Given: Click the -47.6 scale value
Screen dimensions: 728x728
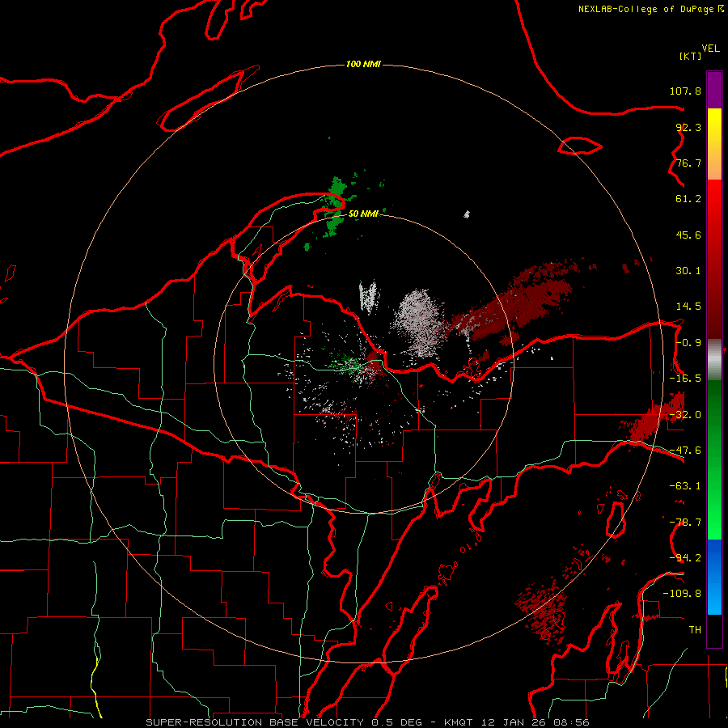Looking at the screenshot, I should 685,451.
